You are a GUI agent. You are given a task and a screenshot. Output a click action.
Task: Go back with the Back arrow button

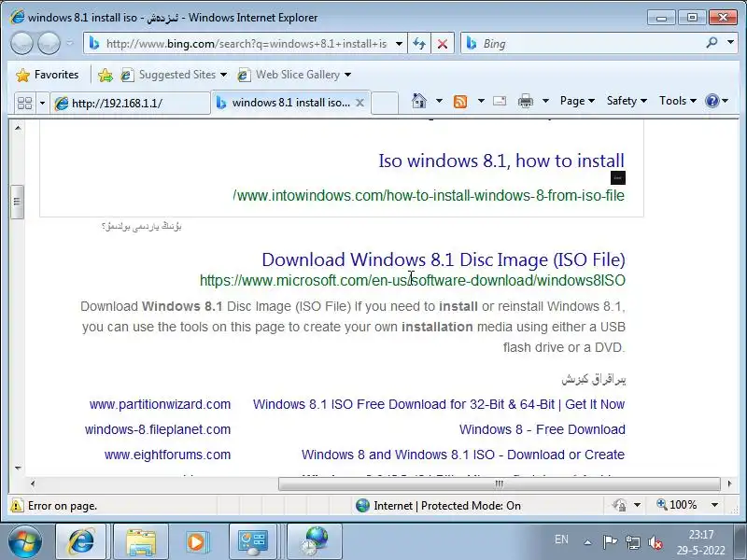click(x=21, y=43)
